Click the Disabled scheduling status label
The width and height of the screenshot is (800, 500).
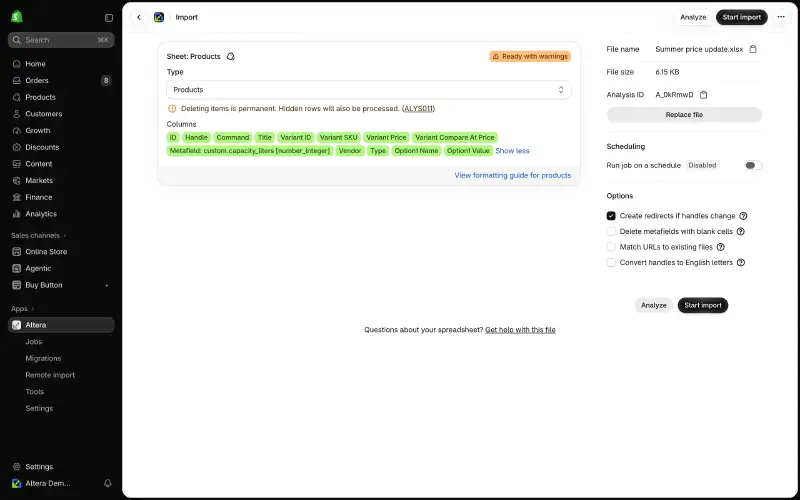click(702, 165)
